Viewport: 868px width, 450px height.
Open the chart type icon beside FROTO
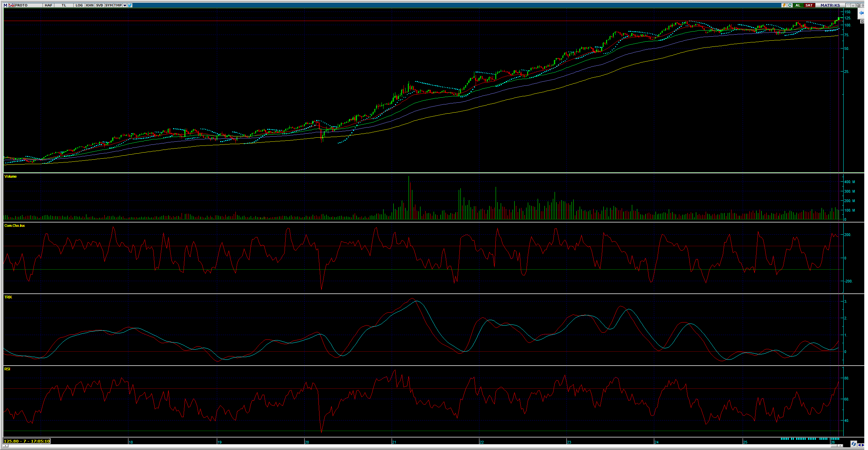[12, 5]
